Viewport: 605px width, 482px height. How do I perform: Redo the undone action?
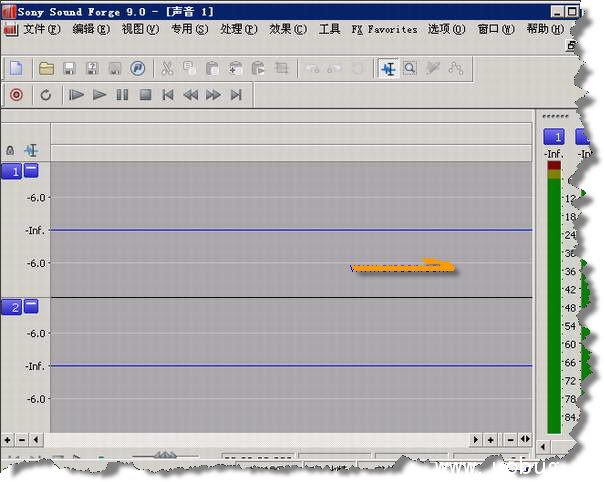coord(334,69)
